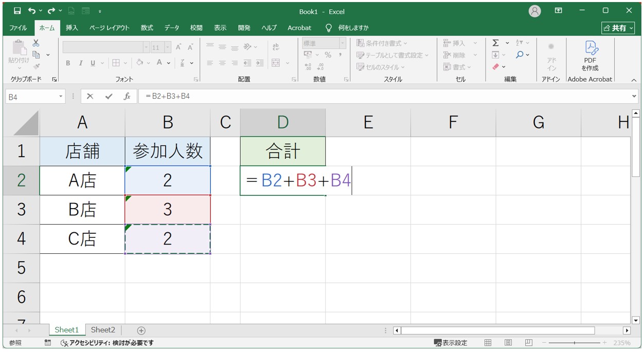Cancel formula entry with the X icon

pyautogui.click(x=90, y=96)
